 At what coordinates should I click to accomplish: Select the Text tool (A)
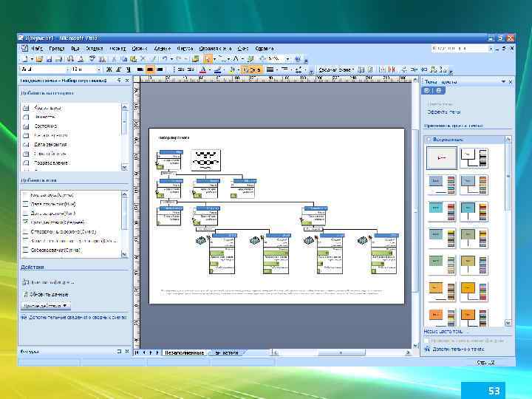pos(236,59)
